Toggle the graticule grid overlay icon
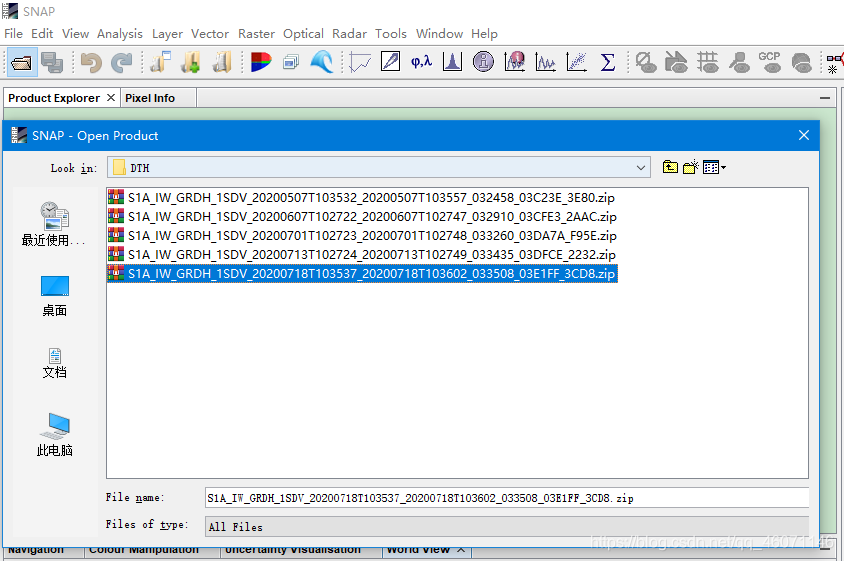This screenshot has width=844, height=561. coord(708,62)
